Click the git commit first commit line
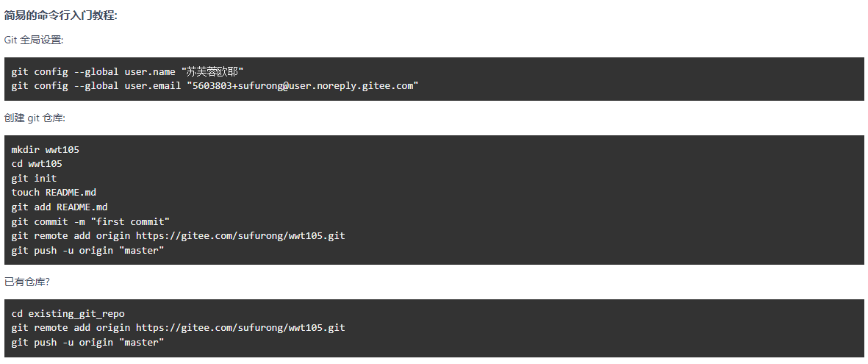Viewport: 868px width, 364px height. (x=90, y=221)
